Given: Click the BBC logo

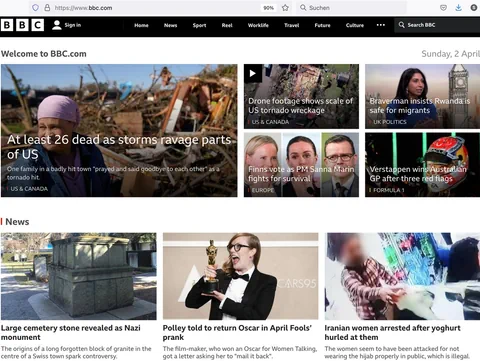Looking at the screenshot, I should (x=22, y=25).
